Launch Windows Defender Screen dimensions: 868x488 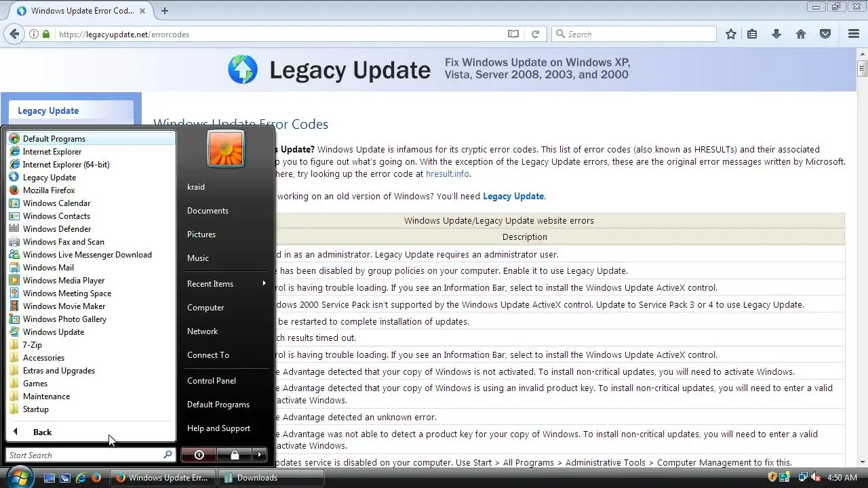pyautogui.click(x=91, y=228)
